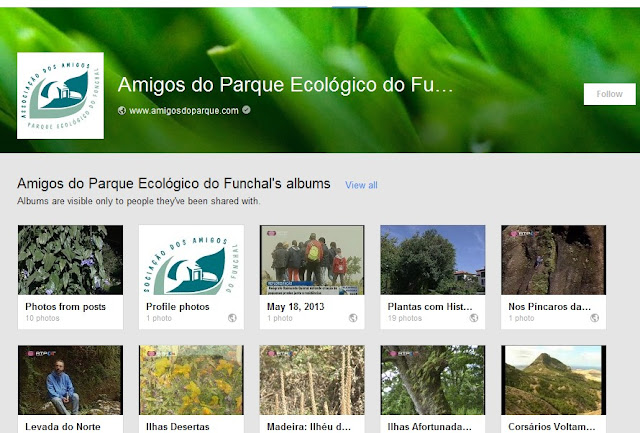Visit the www.amigosdoparque.com link
Viewport: 640px width, 433px height.
(x=184, y=111)
